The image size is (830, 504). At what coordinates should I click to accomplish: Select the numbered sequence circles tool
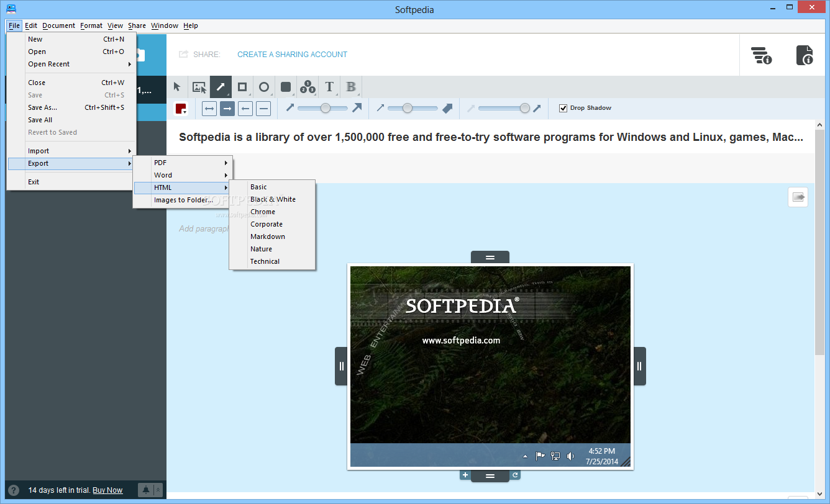[x=308, y=87]
